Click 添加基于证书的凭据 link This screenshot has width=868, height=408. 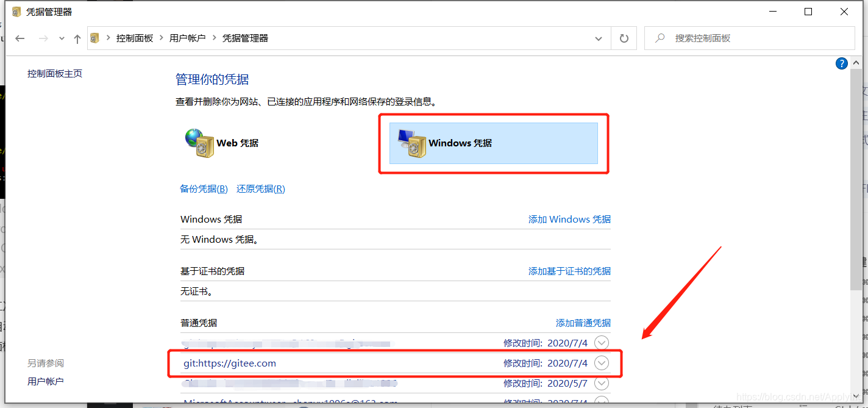569,271
